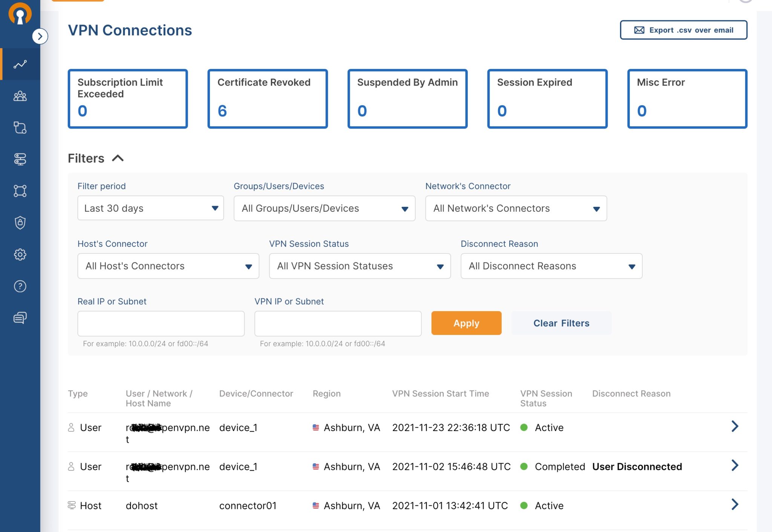Click the sidebar collapse toggle arrow
The height and width of the screenshot is (532, 772).
click(x=39, y=36)
